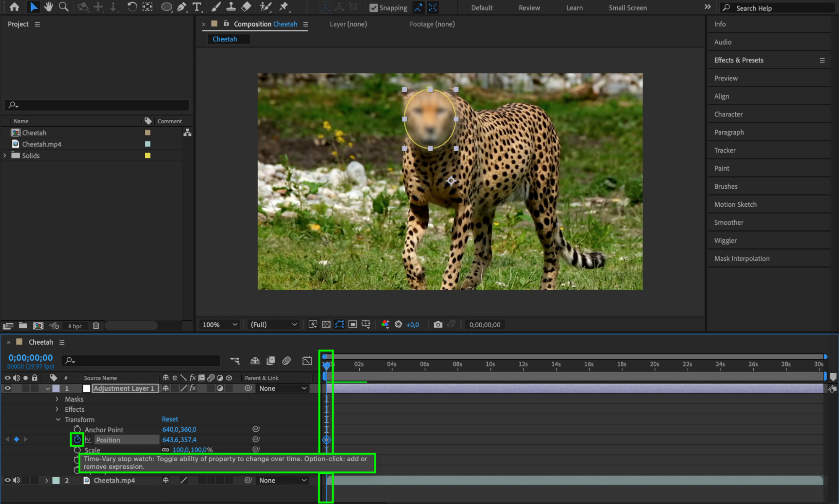Screen dimensions: 839x504
Task: Click the Transform Reset link
Action: point(170,419)
